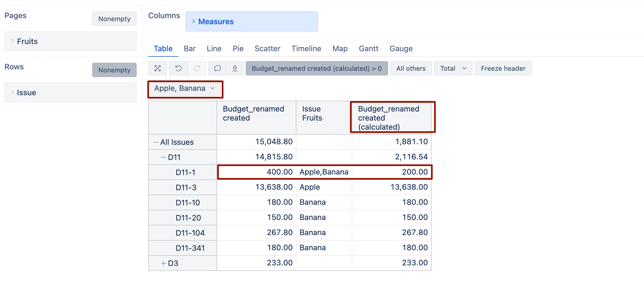
Task: Toggle the Freeze header button
Action: (503, 68)
